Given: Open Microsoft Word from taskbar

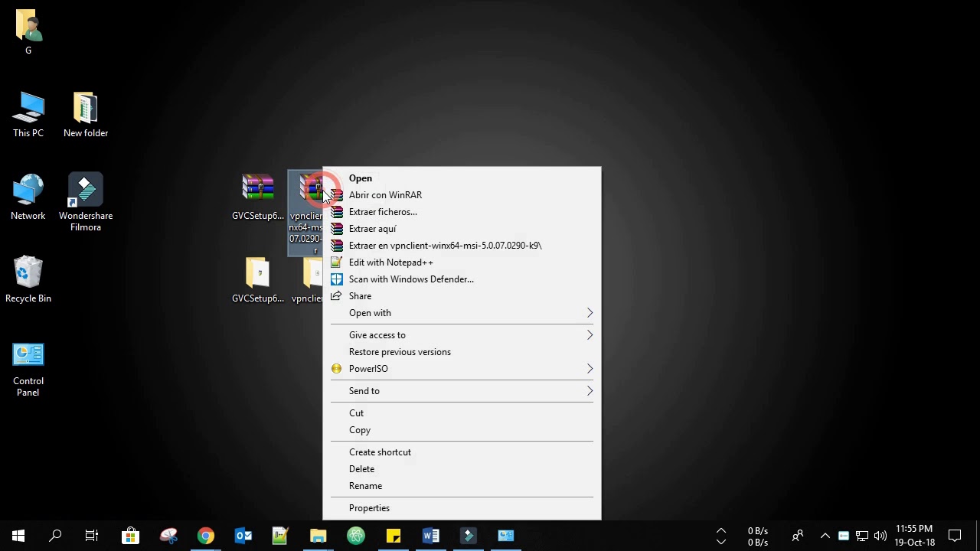Looking at the screenshot, I should coord(430,536).
